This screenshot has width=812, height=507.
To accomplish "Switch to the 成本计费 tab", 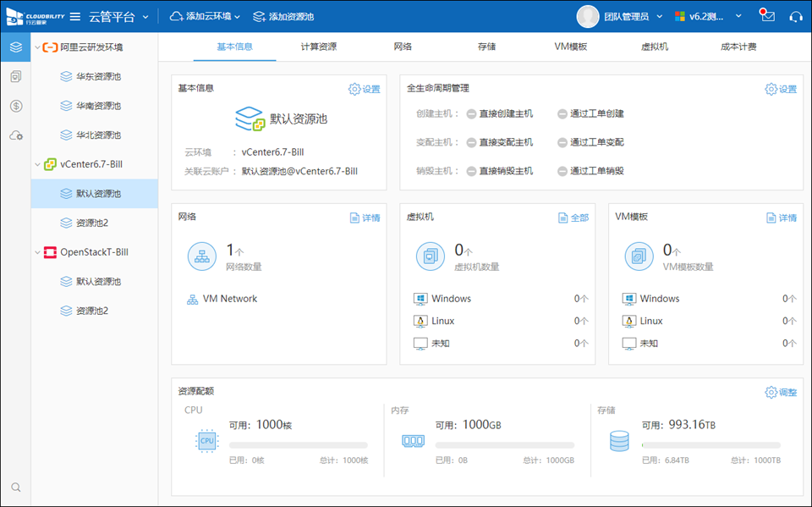I will (738, 47).
